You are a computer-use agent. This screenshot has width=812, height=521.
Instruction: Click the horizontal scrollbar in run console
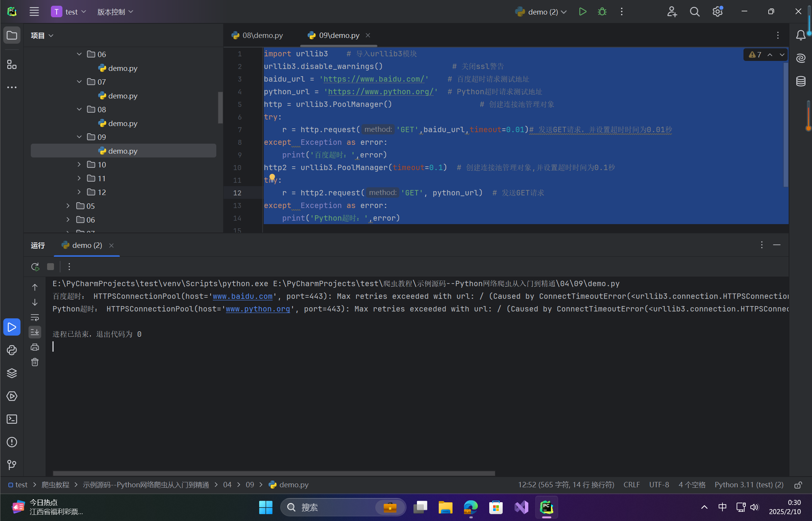click(274, 473)
